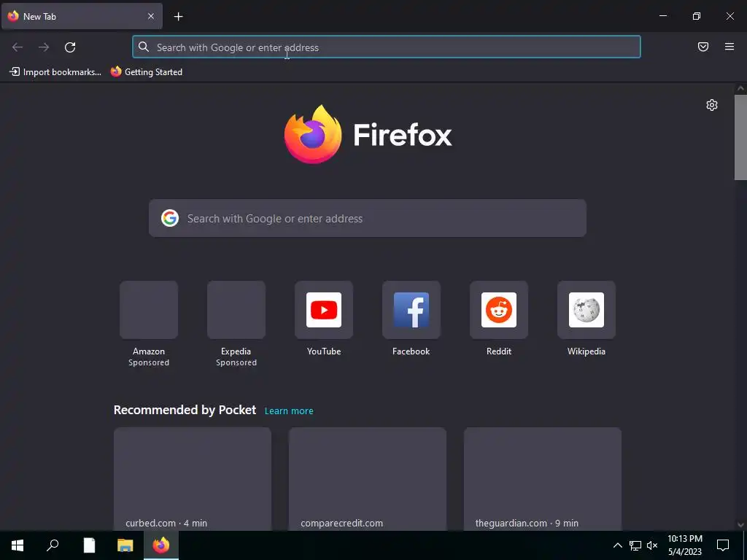
Task: Reload the current page
Action: pos(70,47)
